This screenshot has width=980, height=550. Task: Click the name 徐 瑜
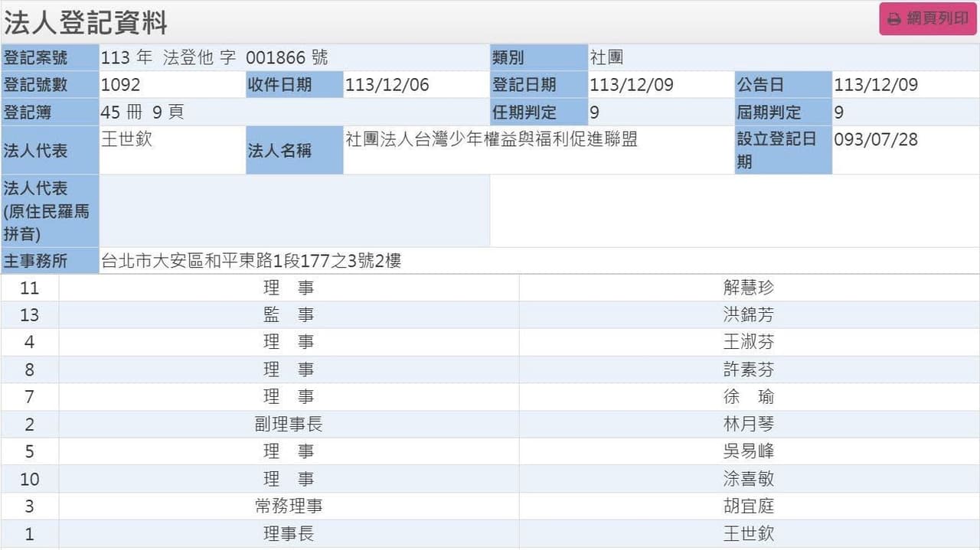tap(749, 396)
